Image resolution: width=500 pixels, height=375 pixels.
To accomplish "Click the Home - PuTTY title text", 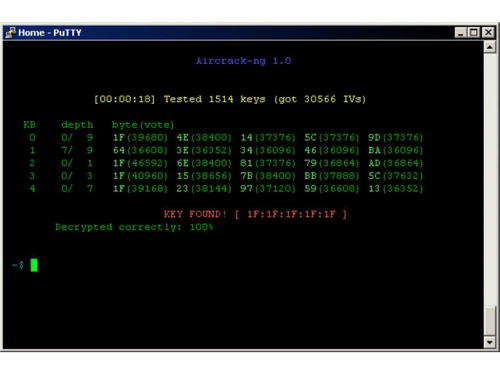I will tap(50, 33).
